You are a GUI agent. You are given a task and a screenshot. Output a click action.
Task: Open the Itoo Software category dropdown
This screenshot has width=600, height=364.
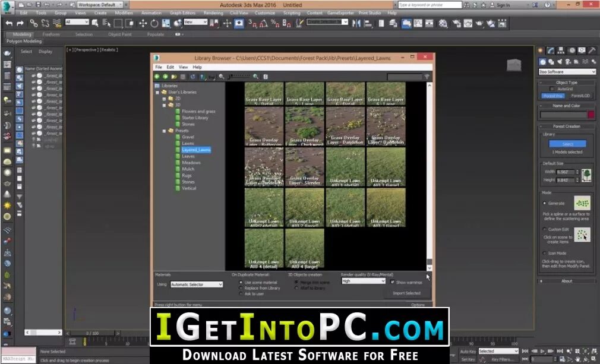tap(567, 72)
